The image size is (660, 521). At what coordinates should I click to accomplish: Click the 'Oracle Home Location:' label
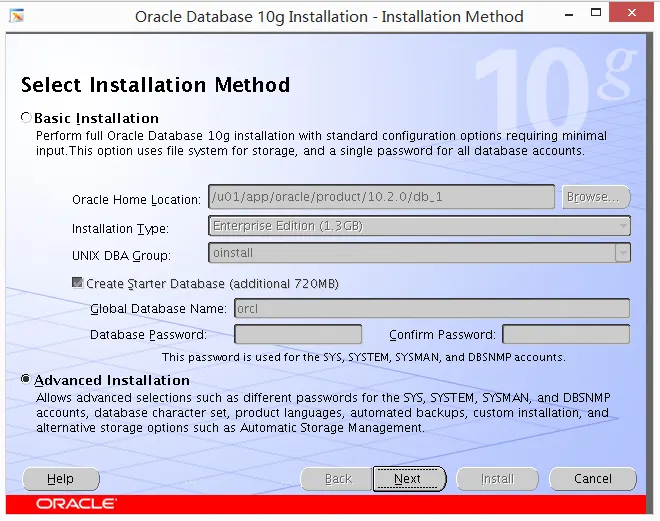coord(136,199)
